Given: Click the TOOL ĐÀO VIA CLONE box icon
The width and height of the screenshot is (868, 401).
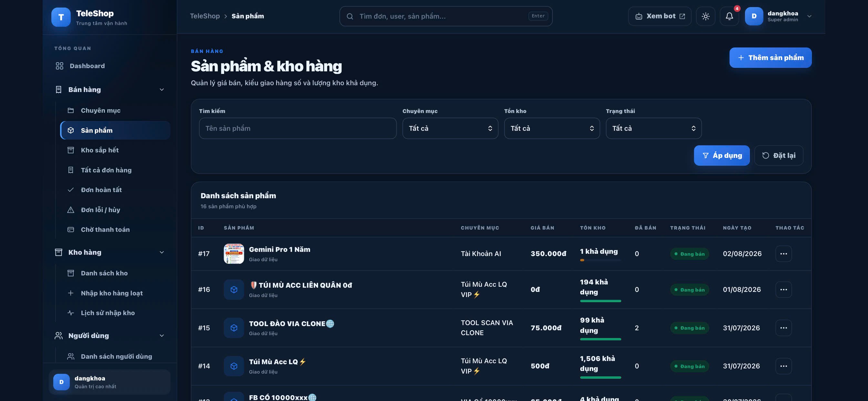Looking at the screenshot, I should tap(234, 328).
